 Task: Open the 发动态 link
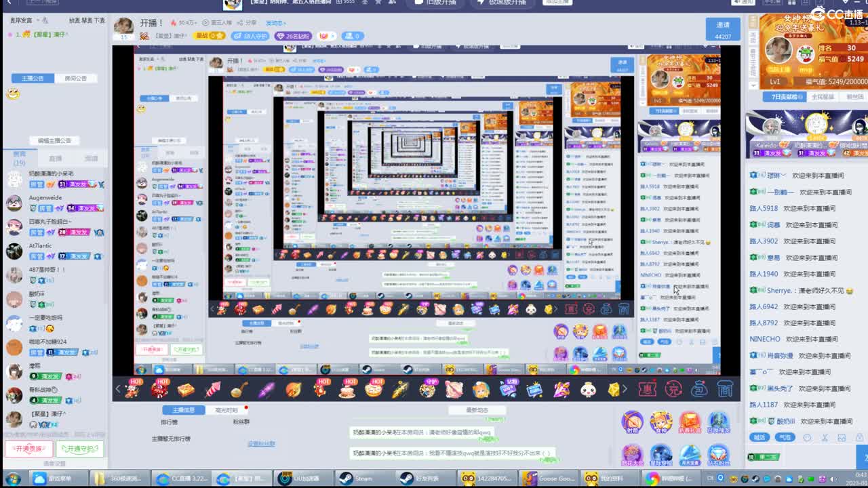point(275,23)
